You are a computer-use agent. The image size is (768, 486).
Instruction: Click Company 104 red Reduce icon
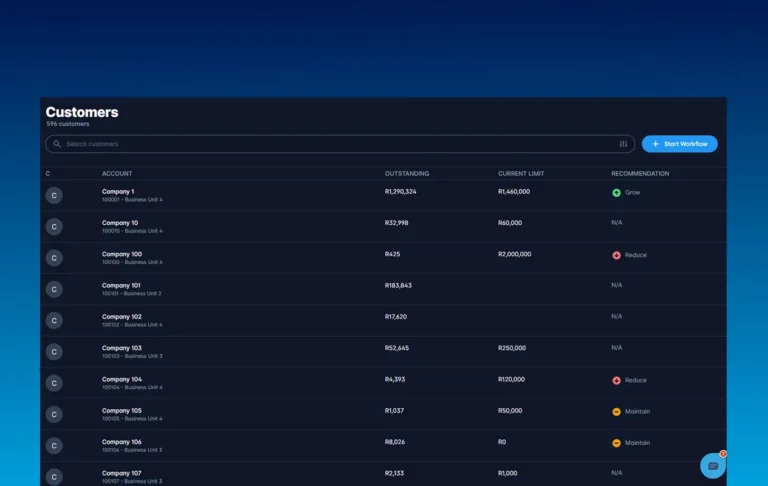(616, 380)
